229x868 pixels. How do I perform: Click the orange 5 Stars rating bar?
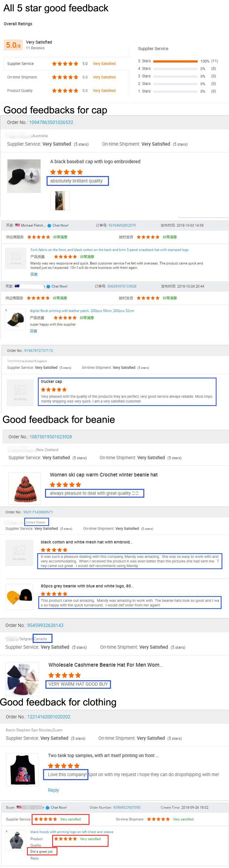(175, 61)
